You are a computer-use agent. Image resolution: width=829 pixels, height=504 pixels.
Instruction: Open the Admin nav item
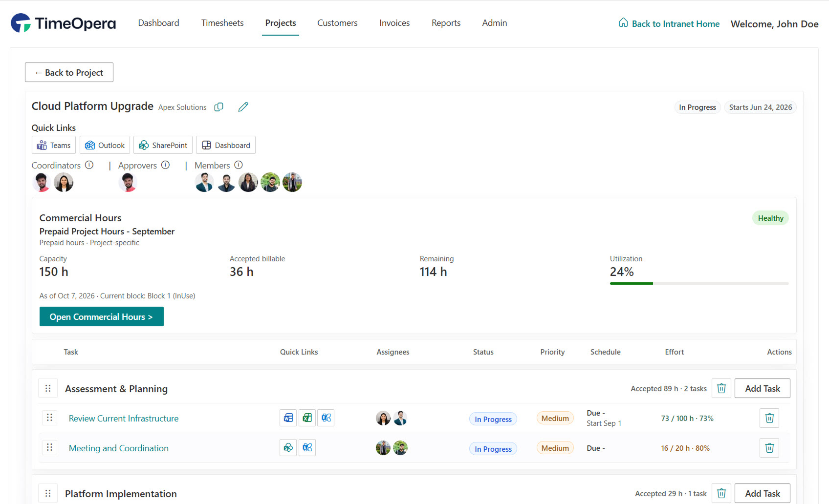(494, 23)
